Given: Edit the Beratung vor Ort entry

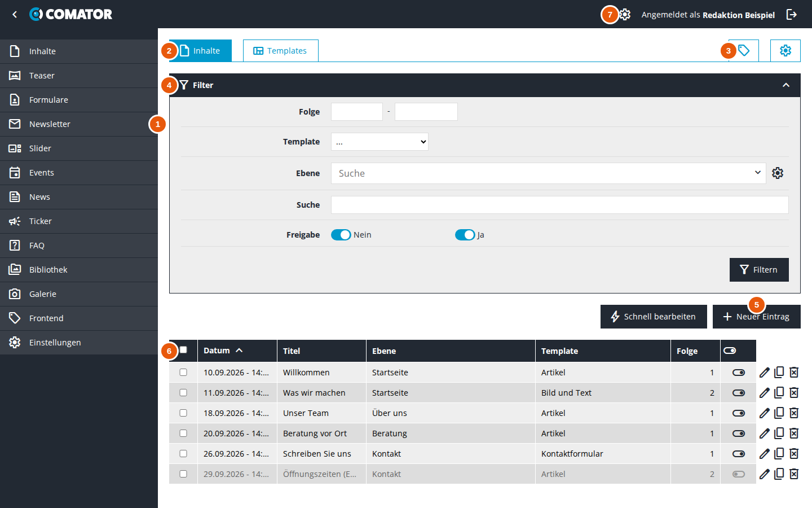Looking at the screenshot, I should pos(765,433).
